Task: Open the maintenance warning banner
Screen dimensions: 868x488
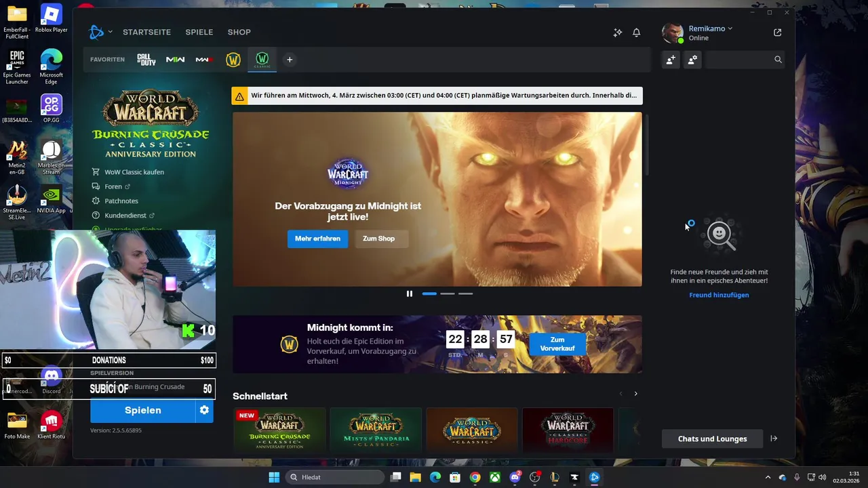Action: point(437,96)
